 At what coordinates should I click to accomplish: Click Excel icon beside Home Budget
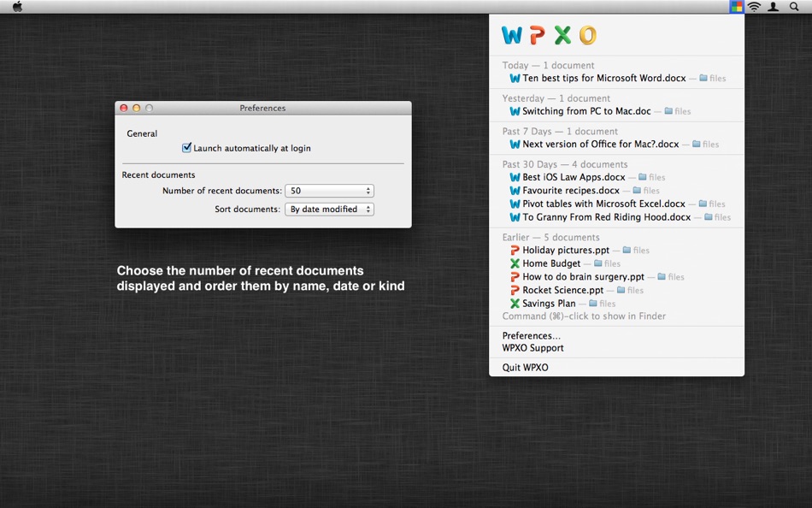coord(515,264)
